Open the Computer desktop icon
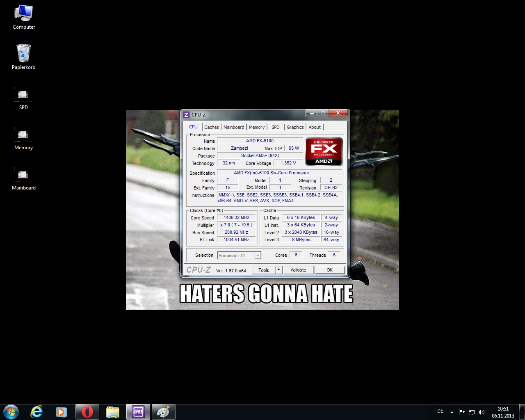Image resolution: width=525 pixels, height=420 pixels. pos(23,18)
